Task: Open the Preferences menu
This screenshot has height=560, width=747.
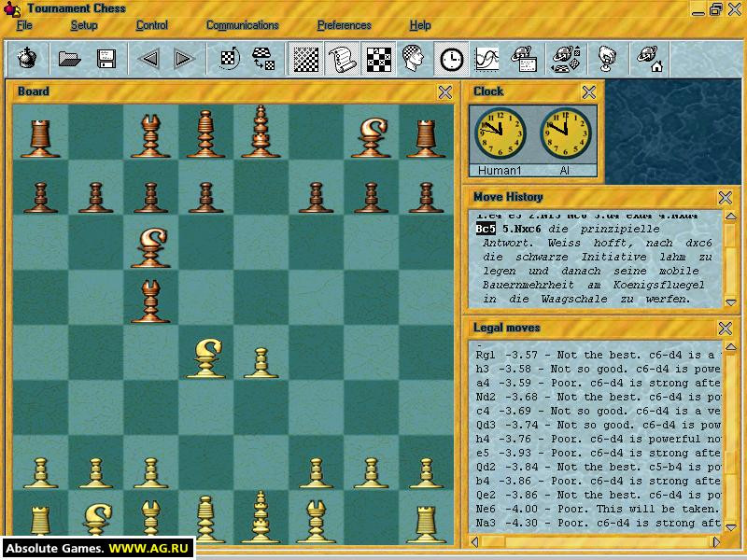Action: point(345,25)
